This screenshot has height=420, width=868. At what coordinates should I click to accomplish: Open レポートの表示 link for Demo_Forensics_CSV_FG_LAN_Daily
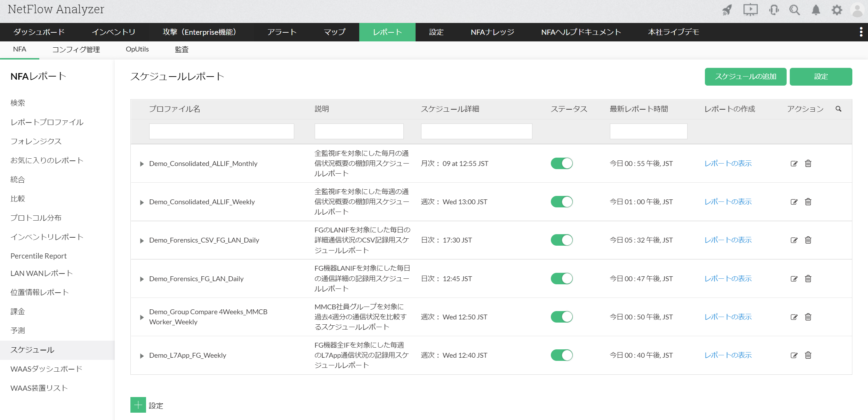[x=728, y=240]
